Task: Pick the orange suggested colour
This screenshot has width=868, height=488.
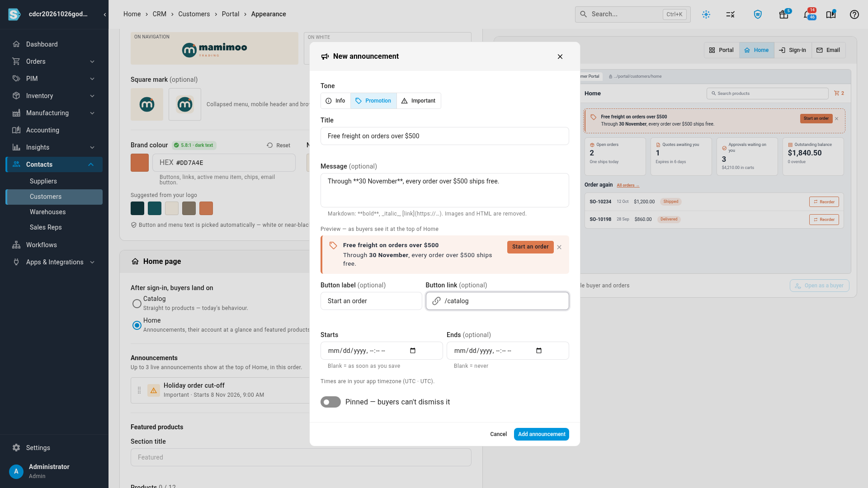Action: click(x=206, y=208)
